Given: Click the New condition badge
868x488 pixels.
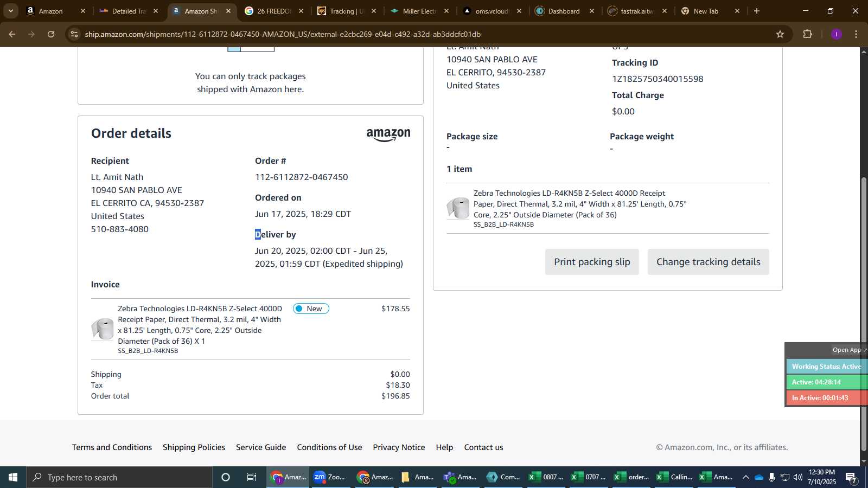Looking at the screenshot, I should [x=311, y=309].
